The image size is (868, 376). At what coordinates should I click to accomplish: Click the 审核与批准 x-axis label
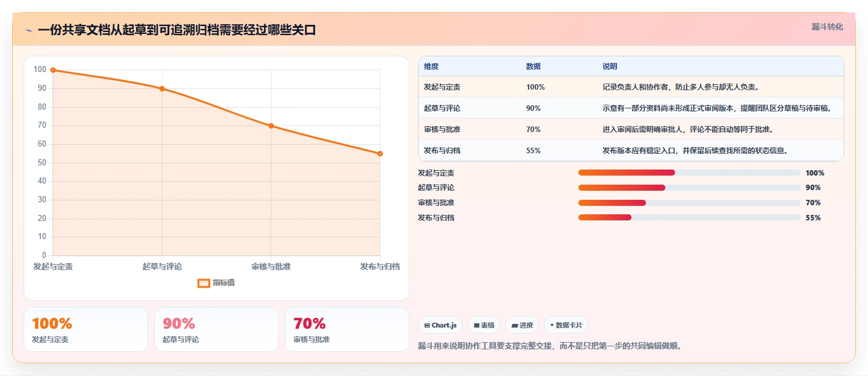tap(271, 266)
